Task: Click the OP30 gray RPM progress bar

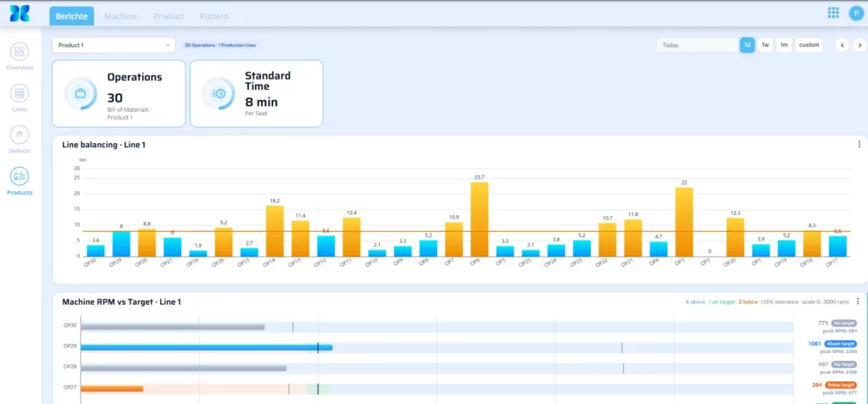Action: click(x=173, y=327)
